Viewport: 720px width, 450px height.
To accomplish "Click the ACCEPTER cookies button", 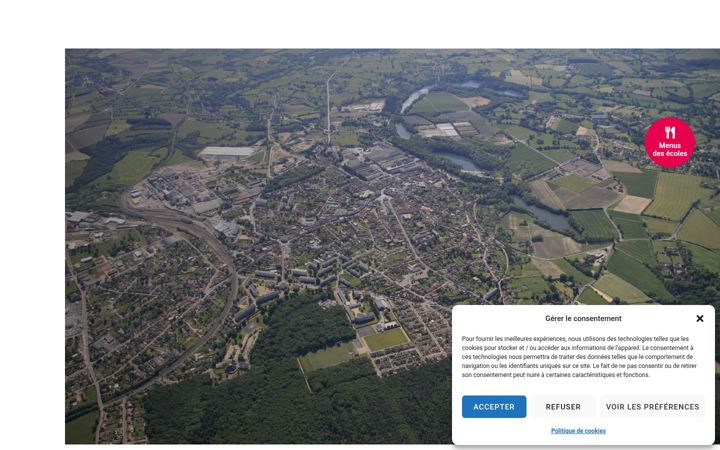I will click(x=494, y=407).
